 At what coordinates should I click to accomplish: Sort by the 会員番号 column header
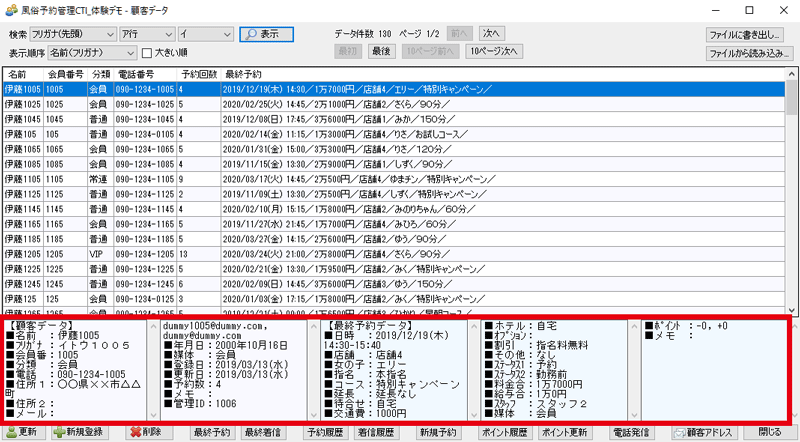click(x=64, y=74)
